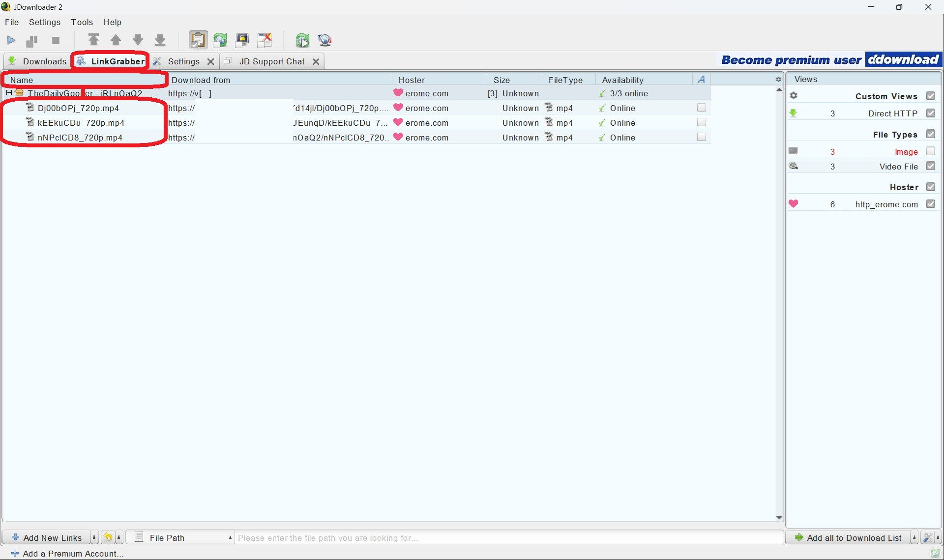
Task: Open arrow next to Add New Links
Action: pos(94,537)
